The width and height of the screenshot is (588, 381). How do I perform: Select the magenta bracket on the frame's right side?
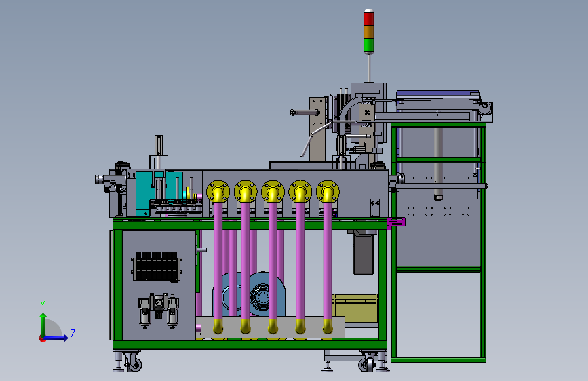coord(396,222)
